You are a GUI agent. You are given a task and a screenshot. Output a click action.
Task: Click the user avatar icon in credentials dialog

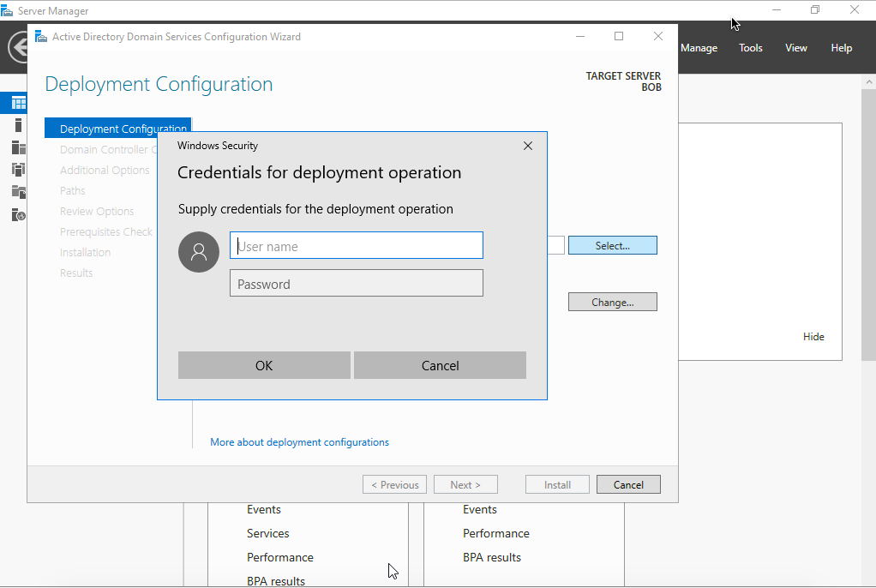pos(198,252)
